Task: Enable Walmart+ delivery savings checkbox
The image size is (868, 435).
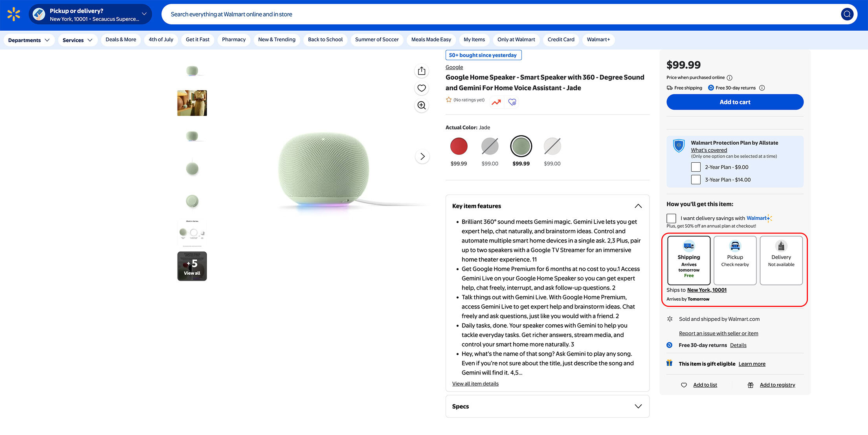Action: [x=671, y=218]
